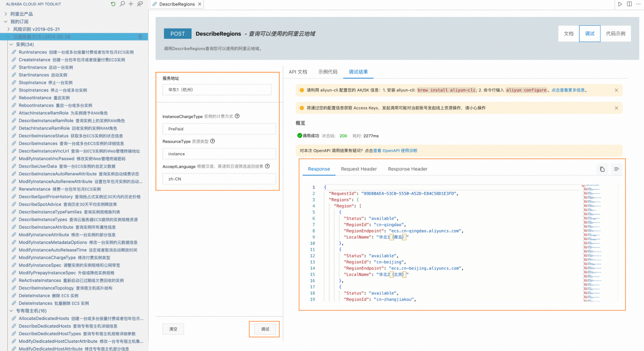Click the format lines icon above the response
The image size is (644, 351).
point(617,169)
